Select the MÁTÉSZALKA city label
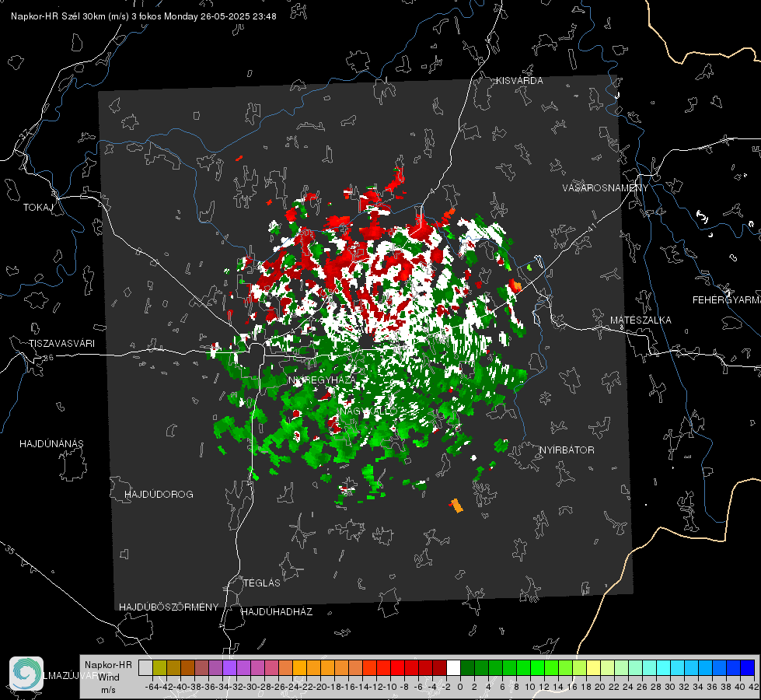 pos(641,320)
